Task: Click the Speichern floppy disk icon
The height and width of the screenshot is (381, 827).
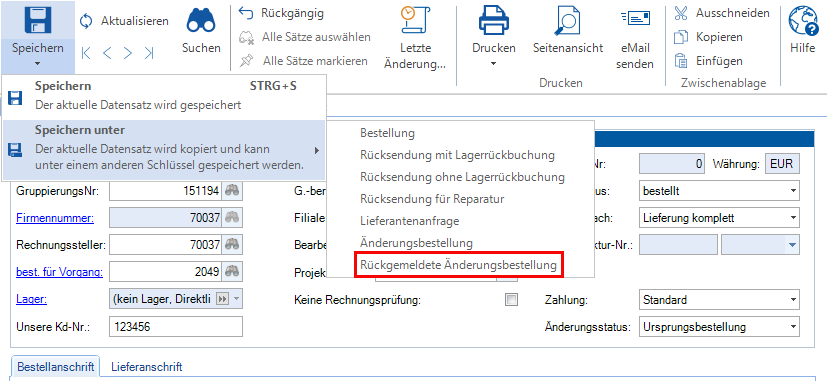Action: (37, 20)
